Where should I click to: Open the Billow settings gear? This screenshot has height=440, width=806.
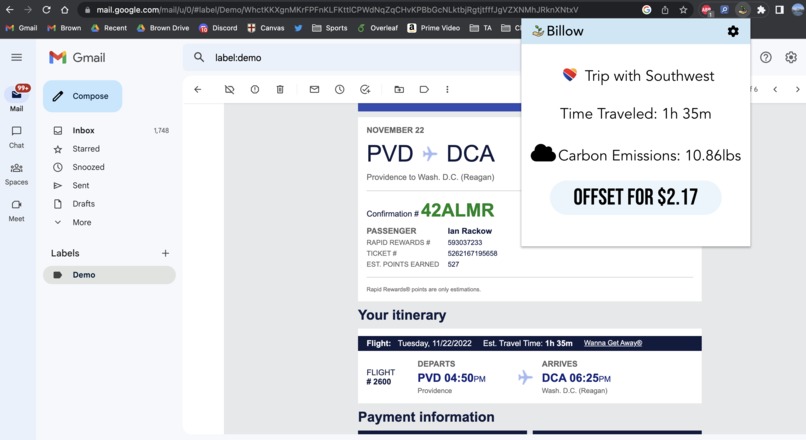(733, 31)
